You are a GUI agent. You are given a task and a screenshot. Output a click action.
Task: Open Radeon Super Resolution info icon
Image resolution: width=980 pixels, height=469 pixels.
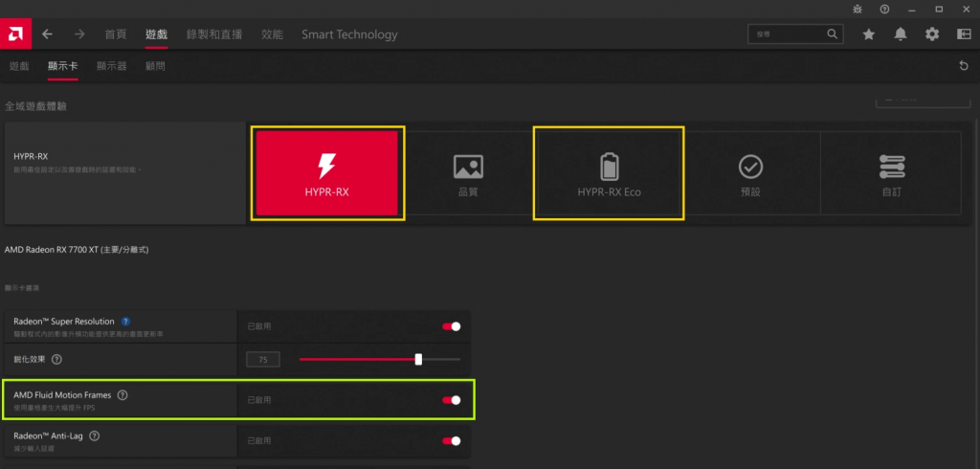[x=125, y=322]
